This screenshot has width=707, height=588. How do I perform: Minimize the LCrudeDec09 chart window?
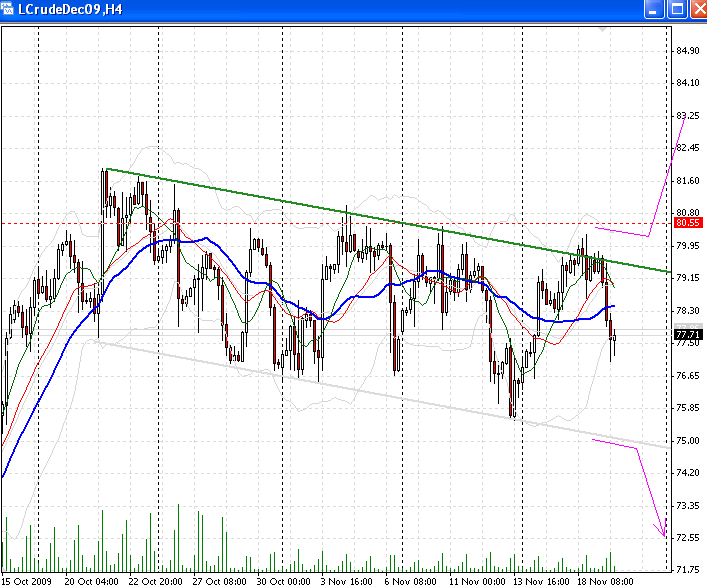pos(655,9)
